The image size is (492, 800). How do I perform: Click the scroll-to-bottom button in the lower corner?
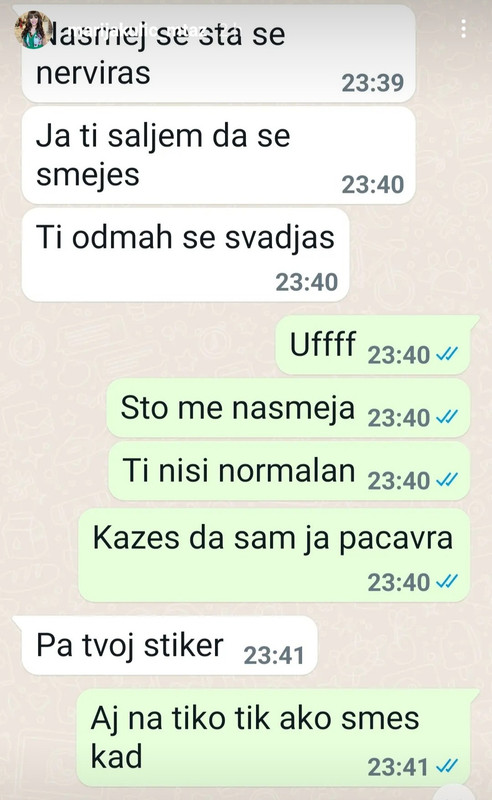(453, 793)
